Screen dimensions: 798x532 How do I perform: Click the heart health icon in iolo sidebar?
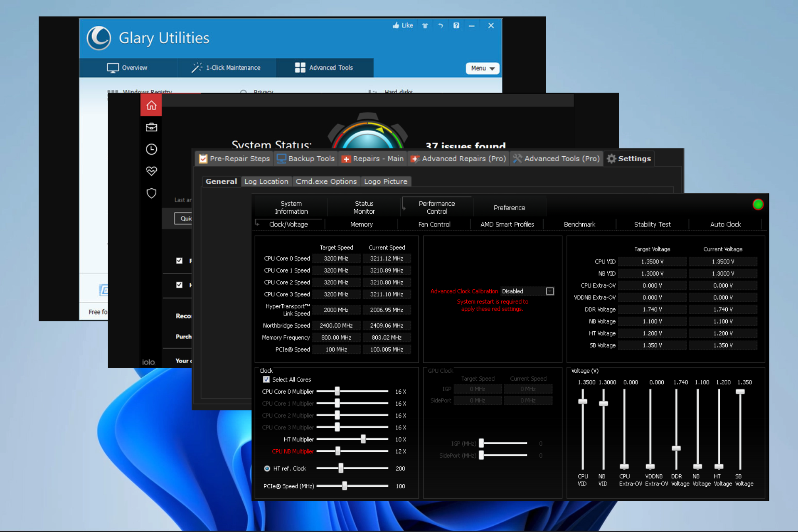pos(151,171)
